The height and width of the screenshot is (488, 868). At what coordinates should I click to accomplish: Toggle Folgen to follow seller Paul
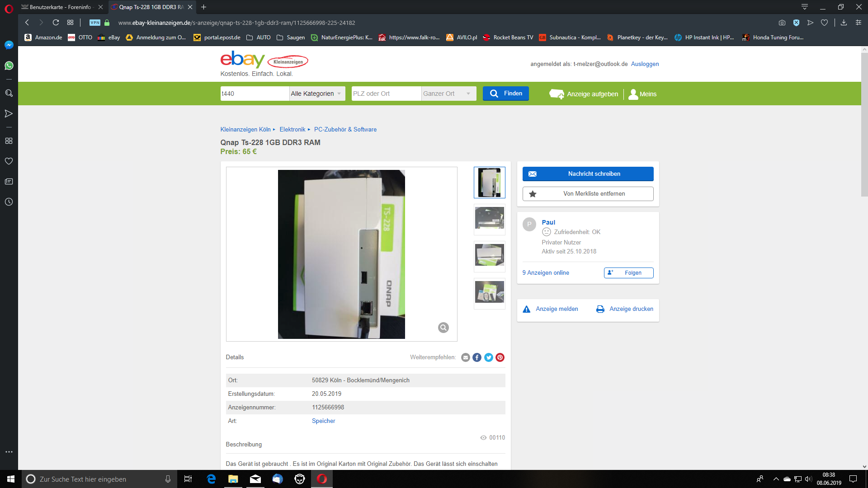tap(628, 273)
